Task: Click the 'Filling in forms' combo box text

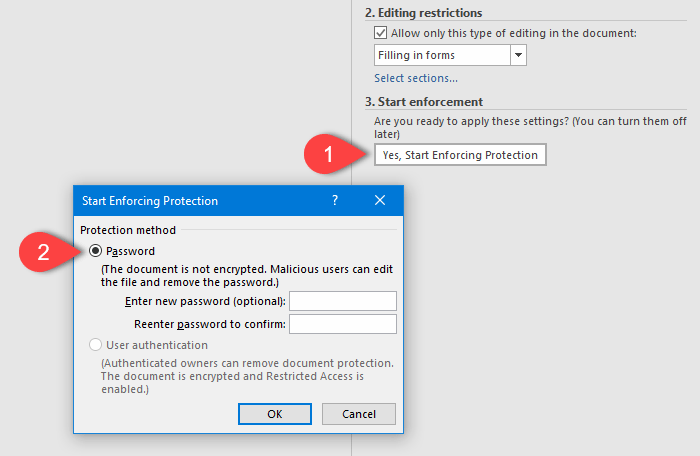Action: coord(417,55)
